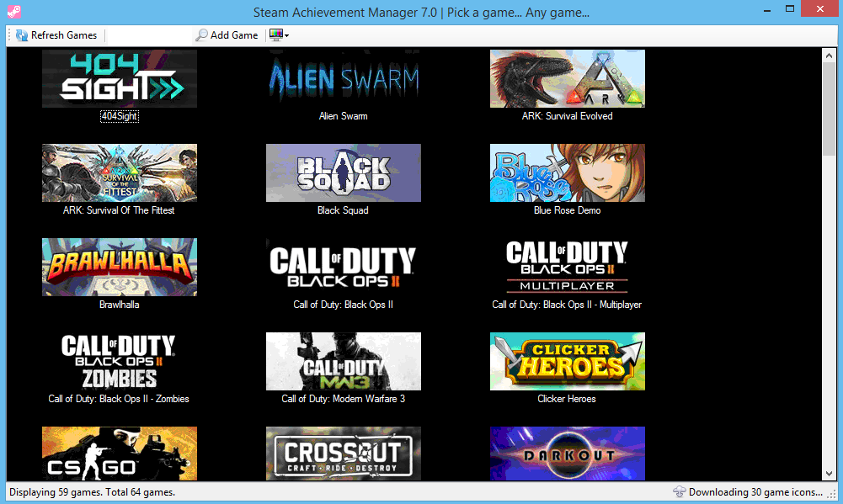Click the cloud download icon in status bar
843x504 pixels.
680,492
